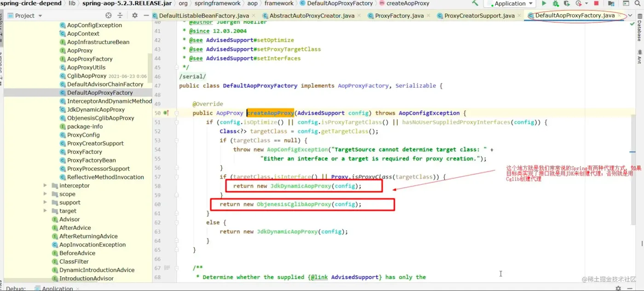Expand the scope package
The height and width of the screenshot is (291, 644).
tap(45, 194)
